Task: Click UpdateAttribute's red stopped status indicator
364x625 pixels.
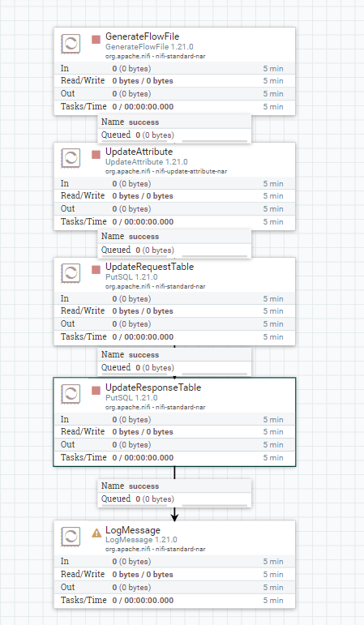Action: pyautogui.click(x=96, y=154)
